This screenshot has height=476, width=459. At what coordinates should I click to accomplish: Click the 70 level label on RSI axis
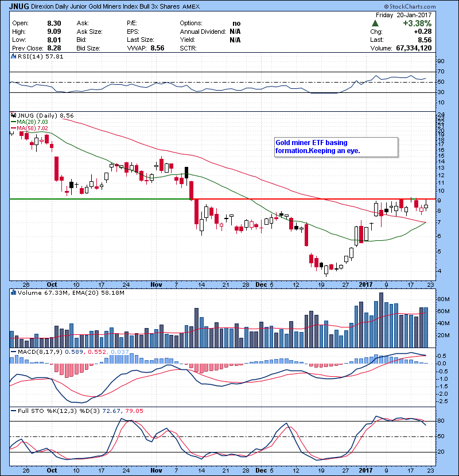point(441,72)
